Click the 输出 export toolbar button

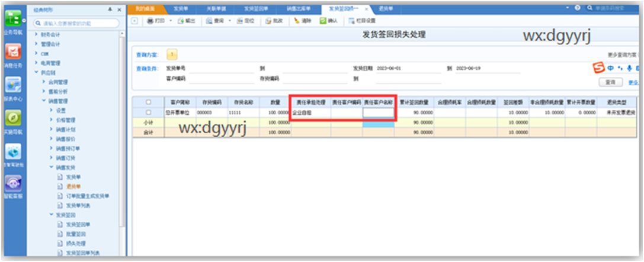click(x=185, y=21)
